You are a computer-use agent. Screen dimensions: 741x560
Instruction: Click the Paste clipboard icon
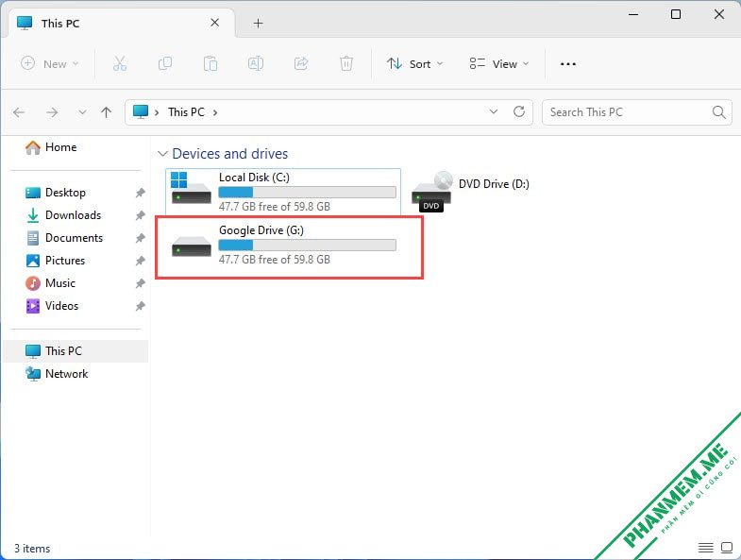211,63
